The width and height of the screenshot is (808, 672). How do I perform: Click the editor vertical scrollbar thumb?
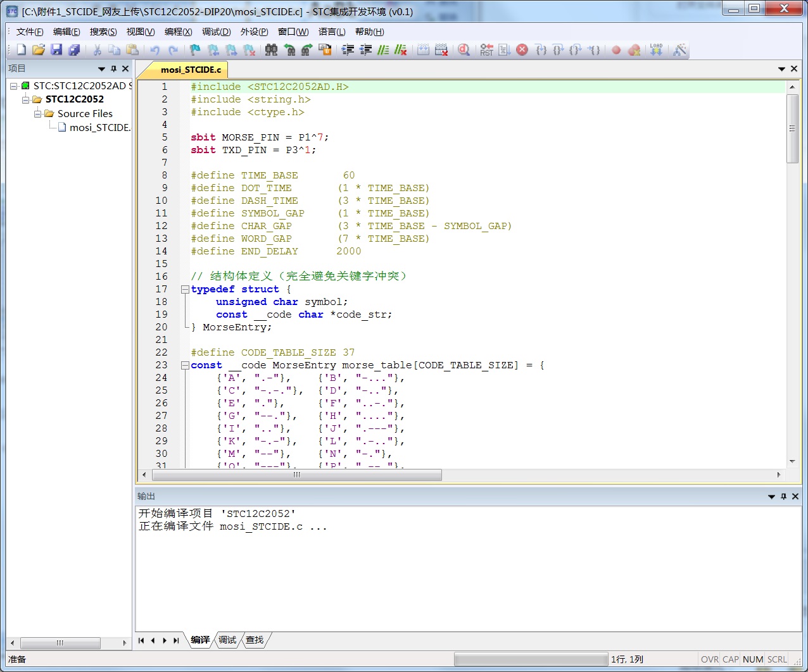(792, 129)
